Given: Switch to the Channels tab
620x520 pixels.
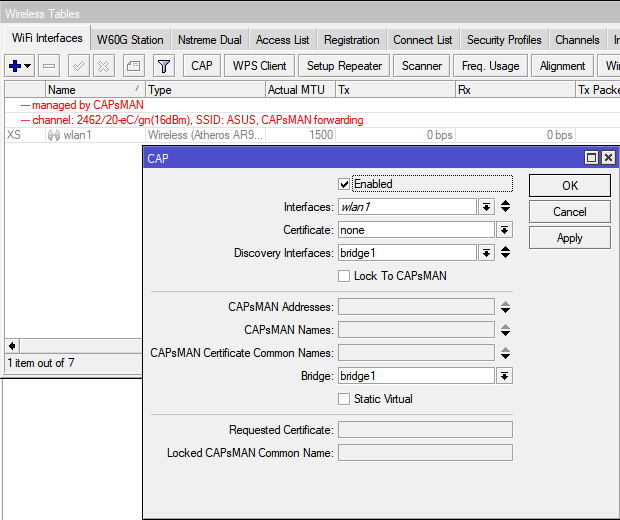Looking at the screenshot, I should pos(577,40).
